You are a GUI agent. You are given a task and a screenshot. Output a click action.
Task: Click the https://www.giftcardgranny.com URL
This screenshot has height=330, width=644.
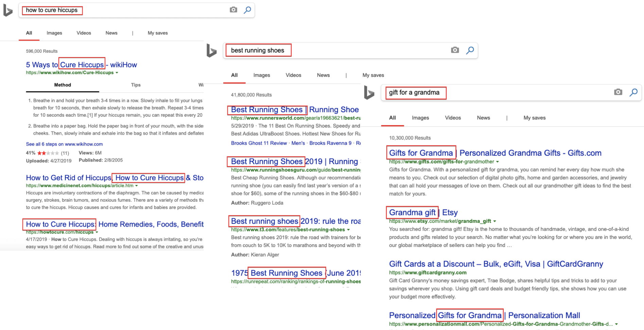coord(428,273)
